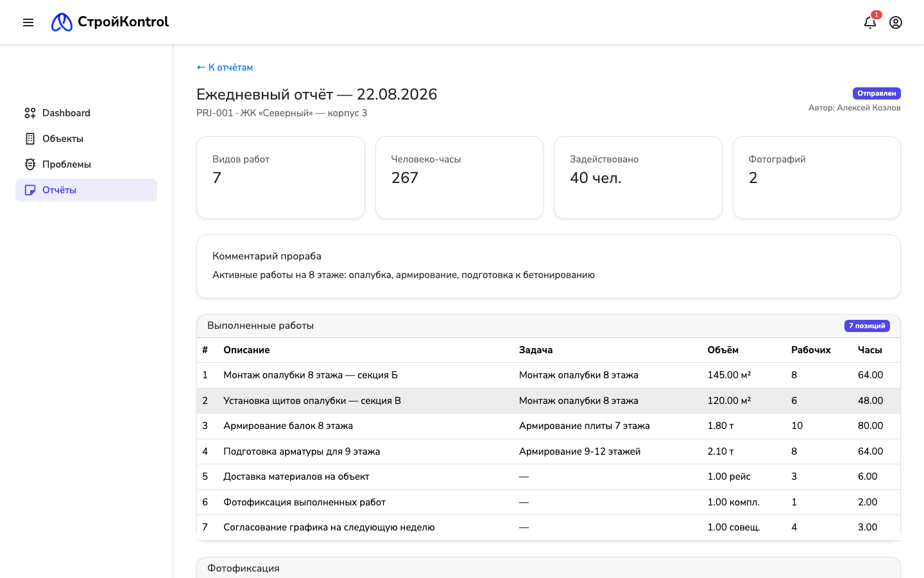This screenshot has height=578, width=924.
Task: Click the СтройKontrol brand name
Action: pos(123,22)
